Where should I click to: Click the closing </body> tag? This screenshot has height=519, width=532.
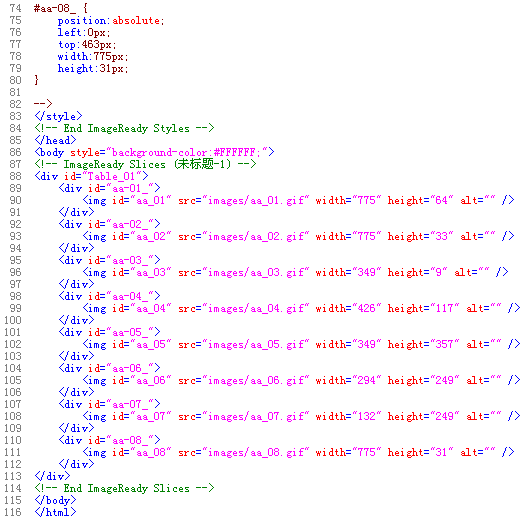pyautogui.click(x=55, y=500)
